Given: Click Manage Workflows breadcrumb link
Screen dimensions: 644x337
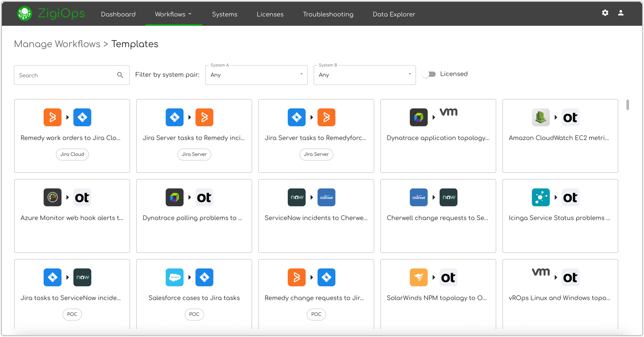Looking at the screenshot, I should pos(57,44).
